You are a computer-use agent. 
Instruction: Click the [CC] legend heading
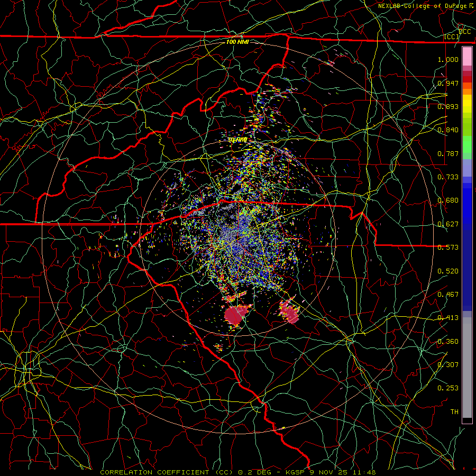click(x=452, y=36)
